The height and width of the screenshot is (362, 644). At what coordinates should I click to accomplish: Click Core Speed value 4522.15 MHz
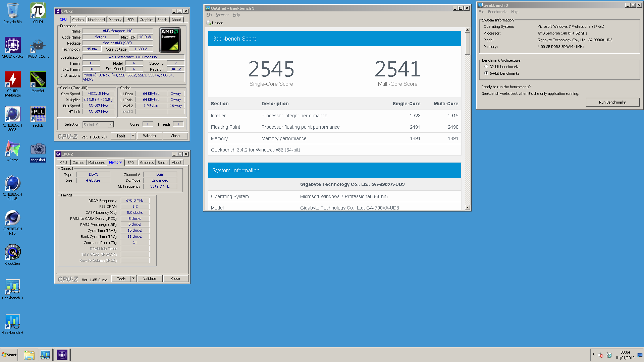[x=98, y=94]
